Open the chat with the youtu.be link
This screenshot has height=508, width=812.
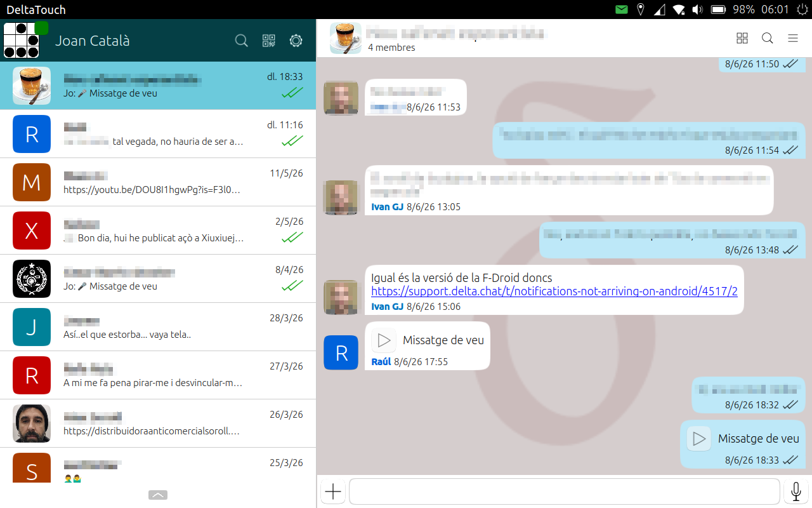[x=158, y=182]
